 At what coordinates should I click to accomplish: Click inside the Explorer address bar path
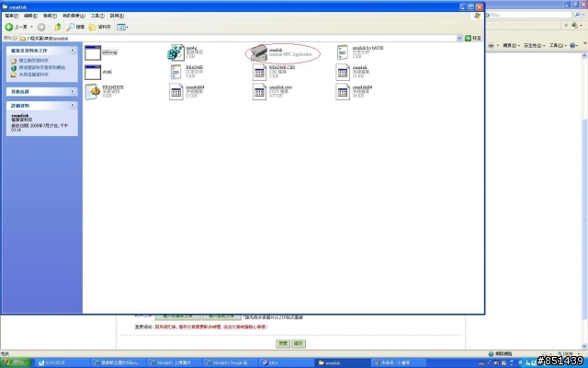click(x=238, y=39)
